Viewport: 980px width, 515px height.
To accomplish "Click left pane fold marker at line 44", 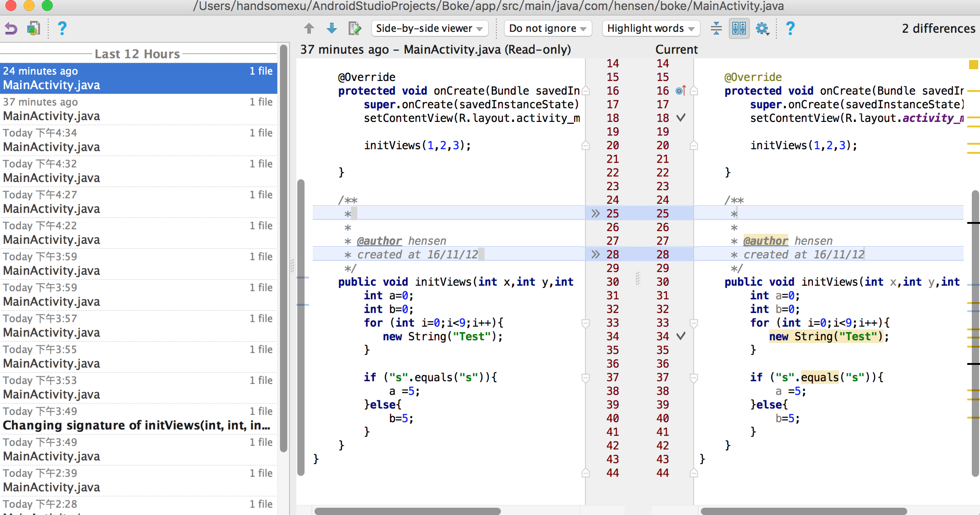I will coord(586,473).
